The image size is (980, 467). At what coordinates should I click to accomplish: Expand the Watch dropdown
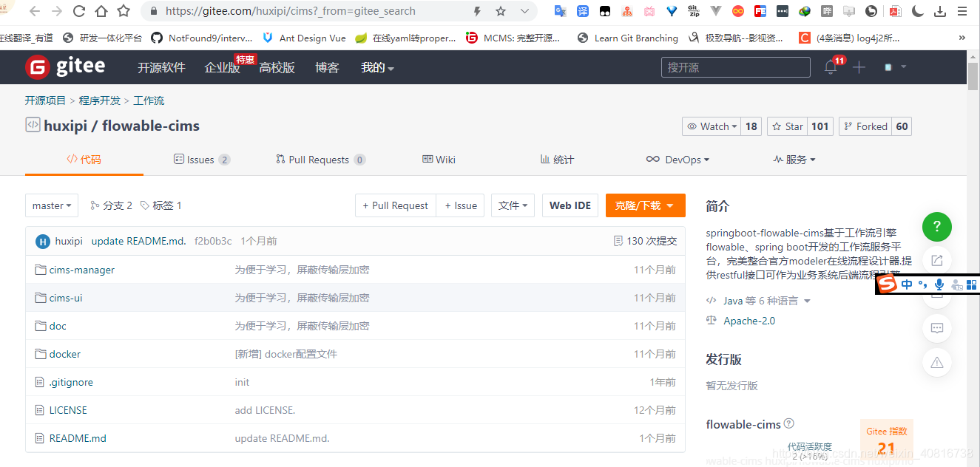712,126
